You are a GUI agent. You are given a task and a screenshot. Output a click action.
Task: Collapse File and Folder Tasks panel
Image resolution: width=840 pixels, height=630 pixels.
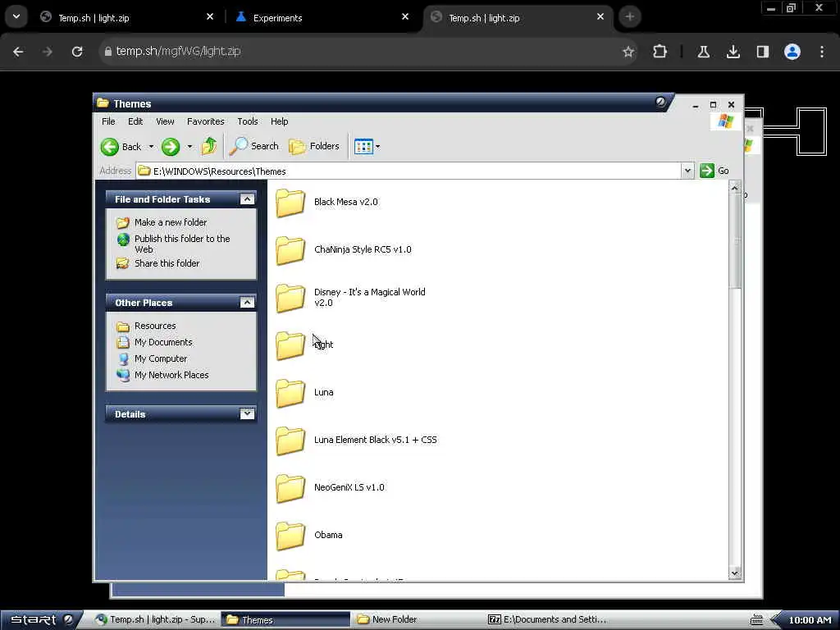247,199
